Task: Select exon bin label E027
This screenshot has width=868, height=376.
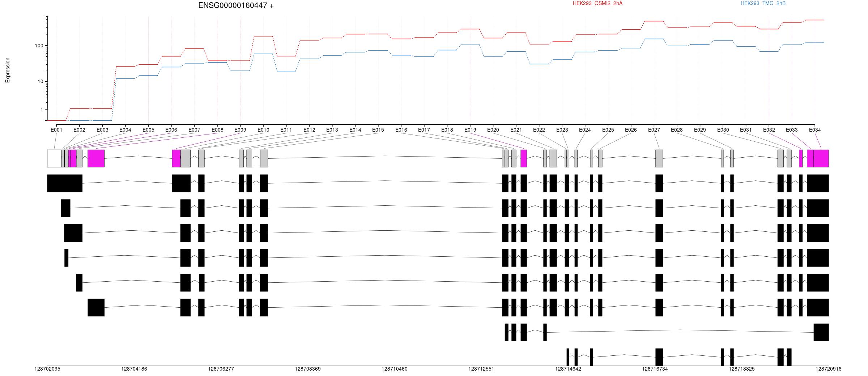Action: 654,130
